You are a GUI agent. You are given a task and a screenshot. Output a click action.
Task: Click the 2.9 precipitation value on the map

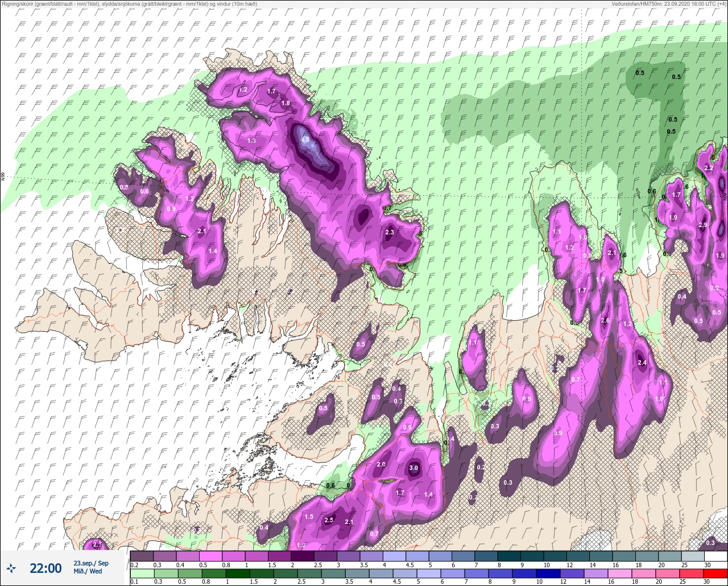pyautogui.click(x=703, y=225)
